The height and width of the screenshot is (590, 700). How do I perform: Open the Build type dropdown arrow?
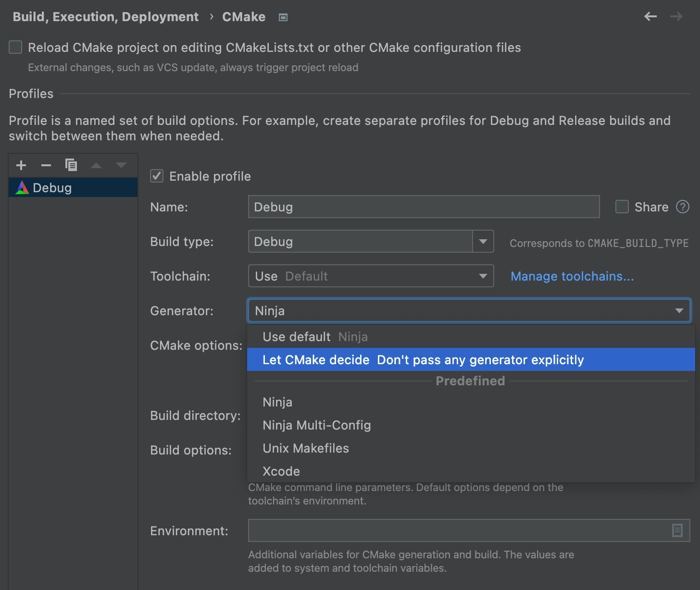[x=483, y=241]
